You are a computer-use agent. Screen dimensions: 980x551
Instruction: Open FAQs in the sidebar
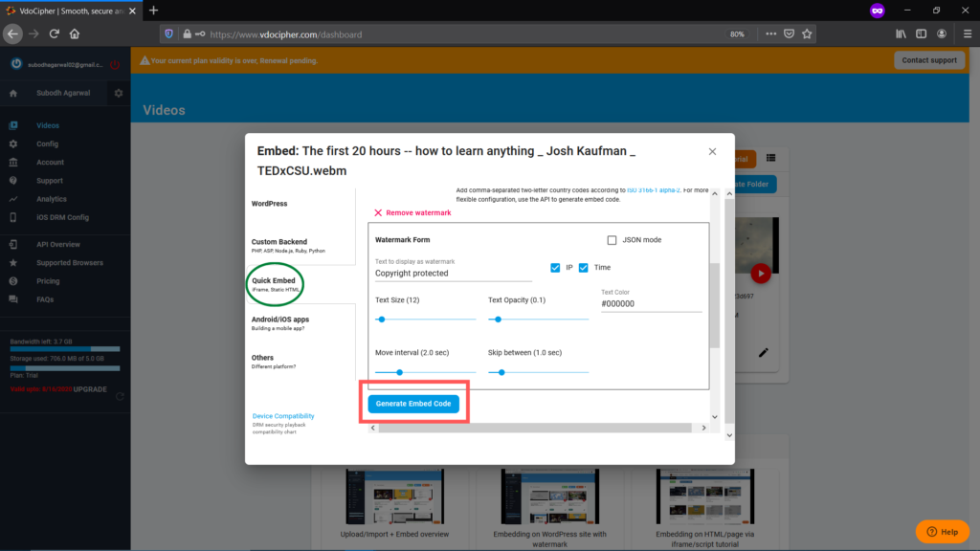pos(45,299)
